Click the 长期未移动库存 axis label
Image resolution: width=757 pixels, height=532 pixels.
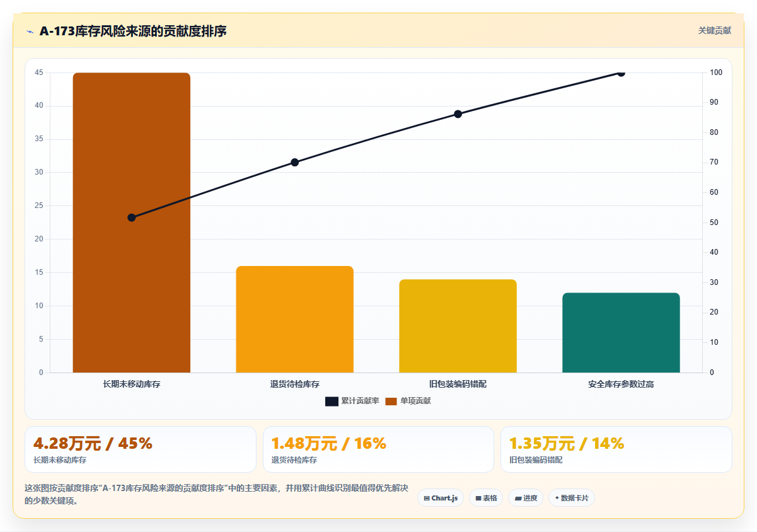coord(132,384)
